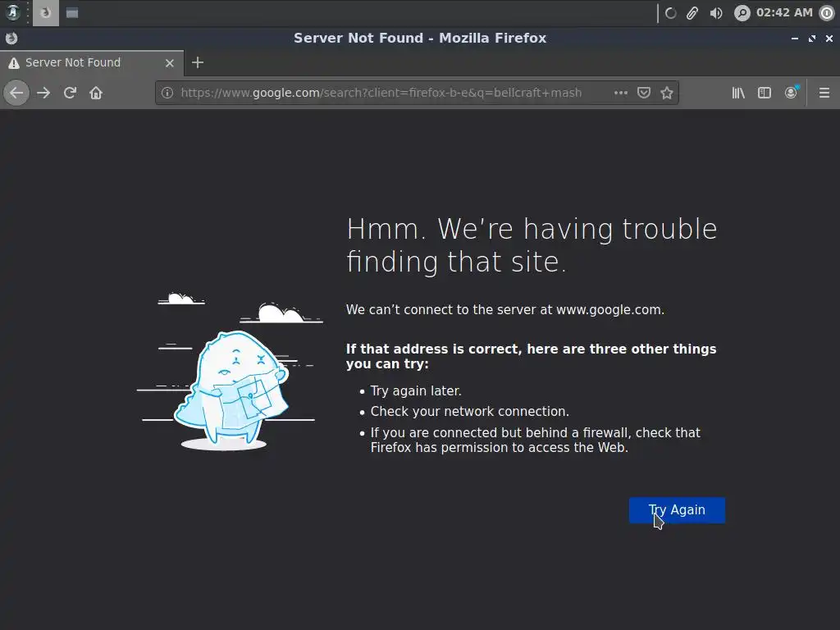Click the 'Hmm. We're having trouble' heading
Image resolution: width=840 pixels, height=630 pixels.
(x=532, y=244)
